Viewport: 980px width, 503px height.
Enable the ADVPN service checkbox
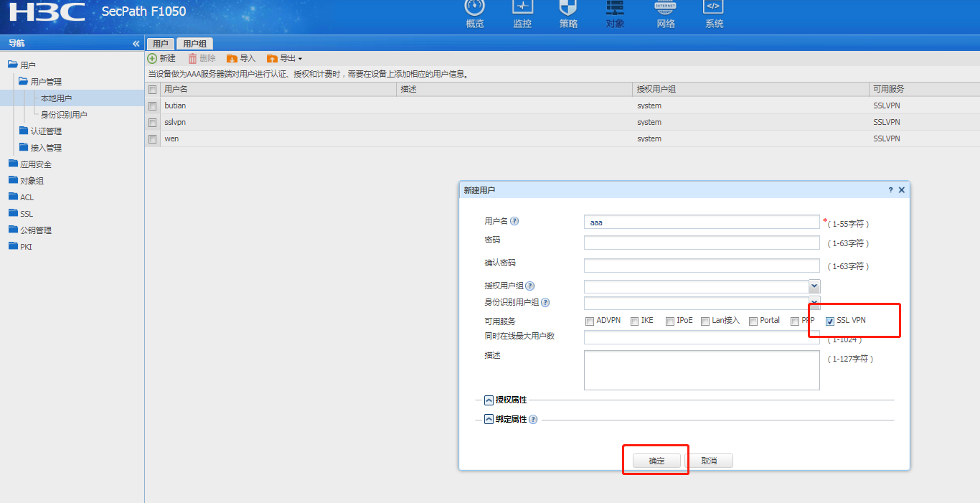click(x=590, y=321)
